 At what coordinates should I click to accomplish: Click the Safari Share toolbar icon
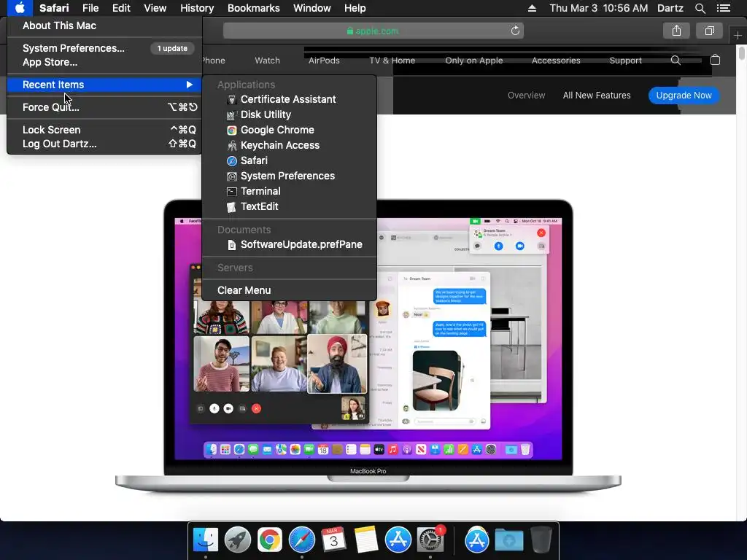[x=676, y=31]
